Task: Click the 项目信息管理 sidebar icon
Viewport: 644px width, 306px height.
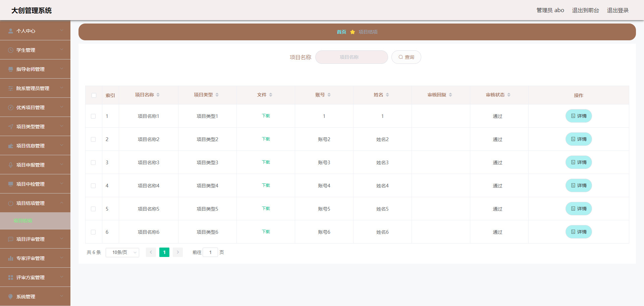Action: click(x=11, y=146)
